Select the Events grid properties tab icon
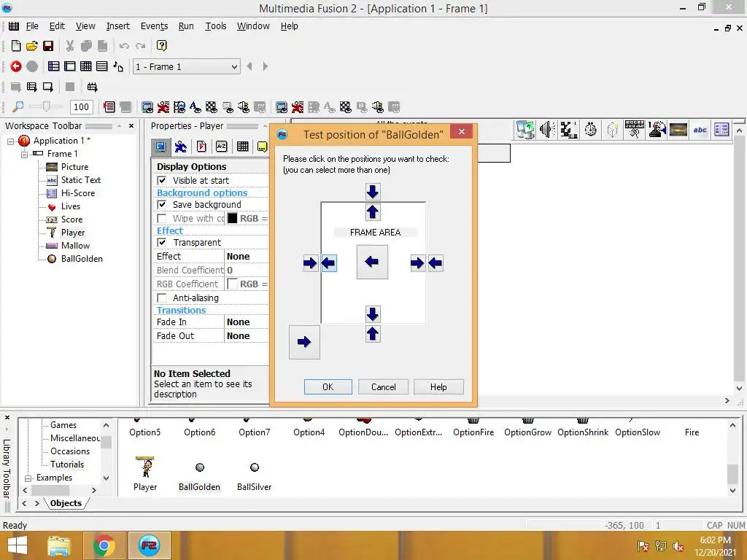This screenshot has height=560, width=747. [x=242, y=147]
